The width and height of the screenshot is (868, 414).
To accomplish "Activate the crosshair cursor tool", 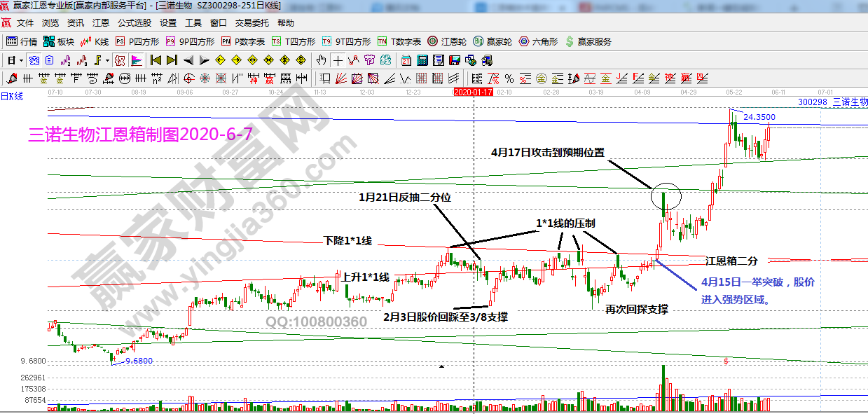I will [x=338, y=60].
